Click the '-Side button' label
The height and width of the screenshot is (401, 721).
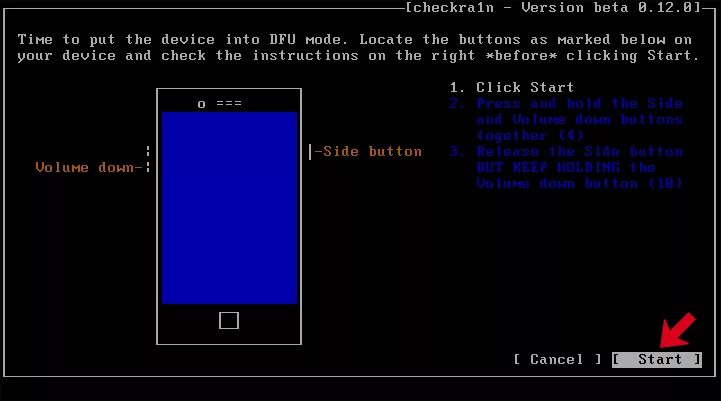(368, 151)
